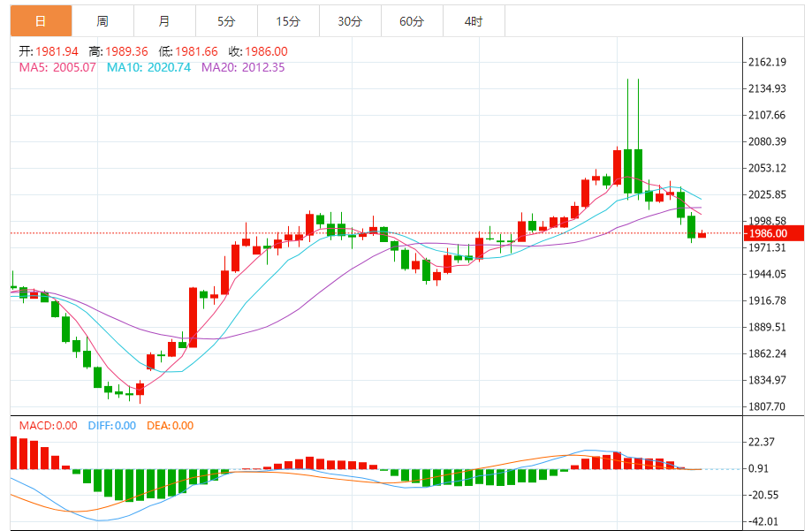Click the 开: 1981.94 open price text

click(49, 51)
